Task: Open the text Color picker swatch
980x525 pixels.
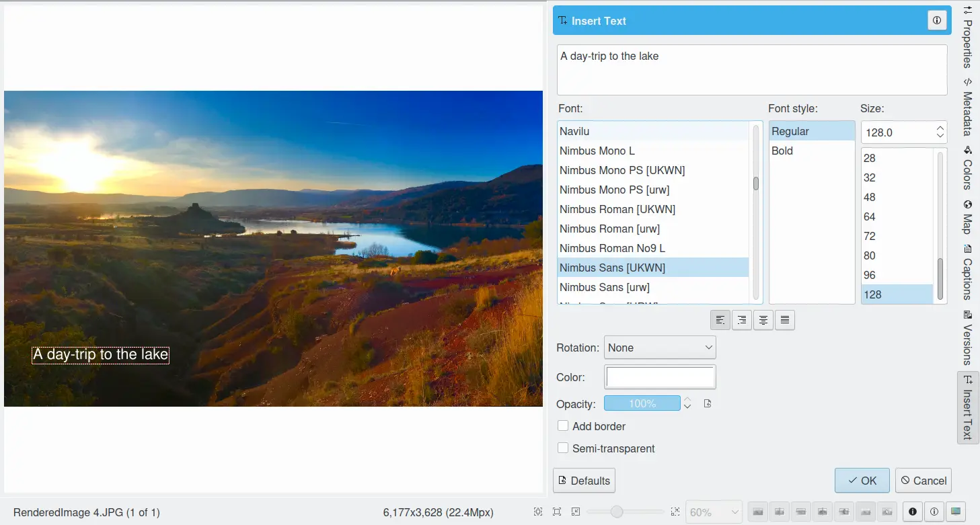Action: point(660,377)
